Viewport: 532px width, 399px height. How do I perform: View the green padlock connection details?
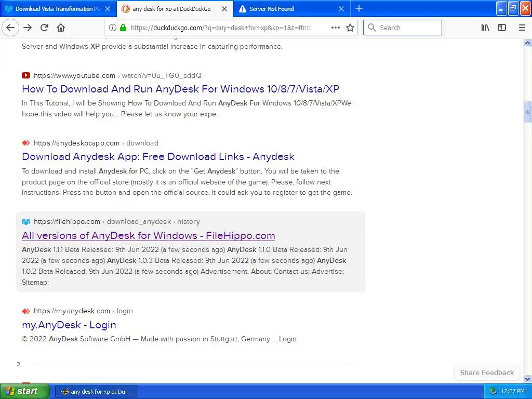[x=123, y=28]
